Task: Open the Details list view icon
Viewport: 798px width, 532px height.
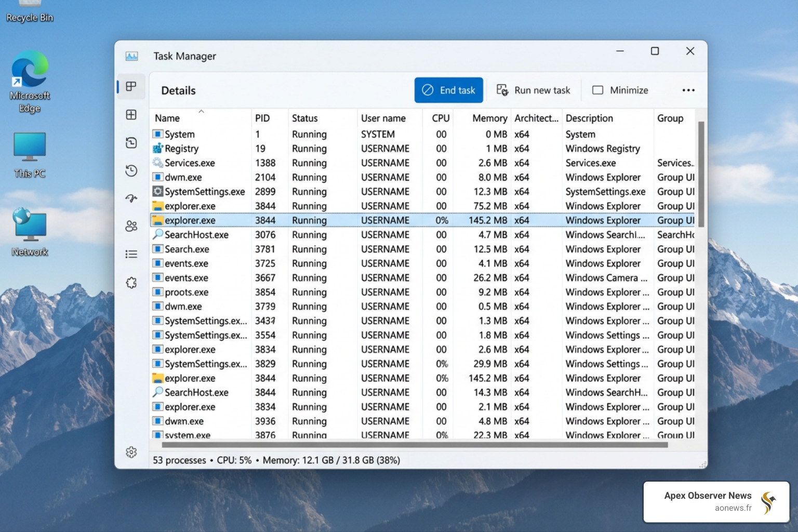Action: pos(131,254)
